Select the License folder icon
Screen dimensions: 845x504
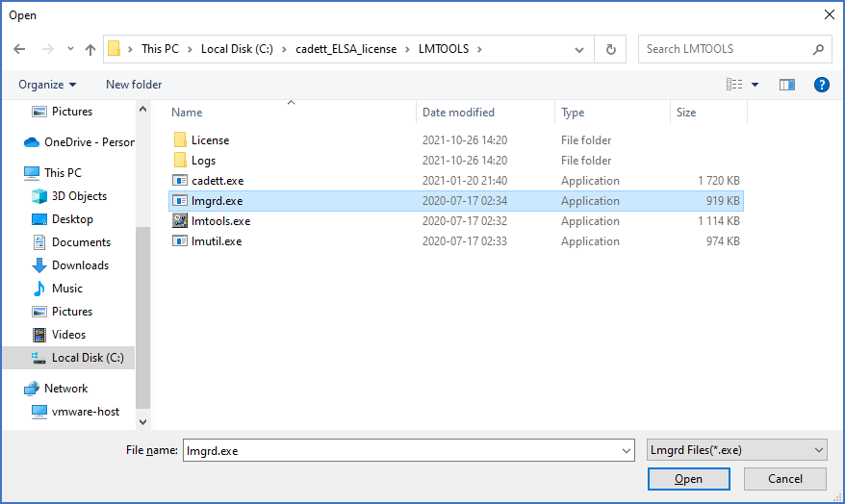click(180, 140)
